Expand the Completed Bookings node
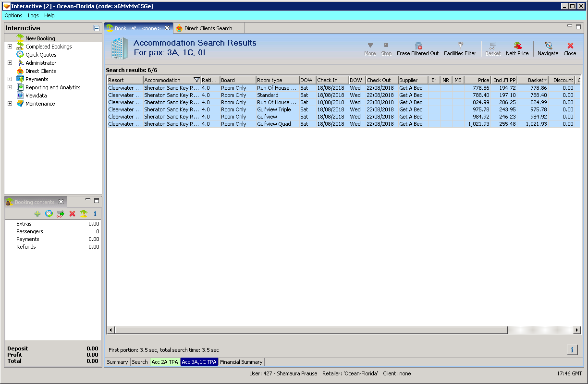 pyautogui.click(x=10, y=47)
